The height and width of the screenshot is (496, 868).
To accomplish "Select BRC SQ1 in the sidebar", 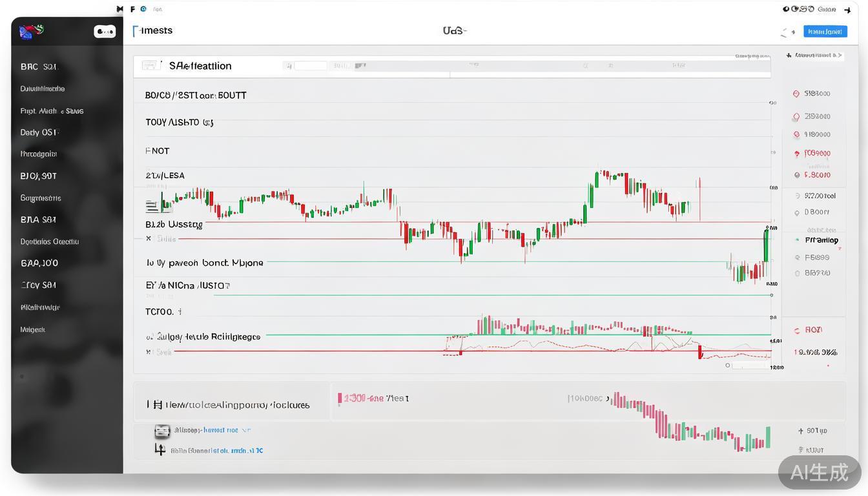I will point(39,67).
